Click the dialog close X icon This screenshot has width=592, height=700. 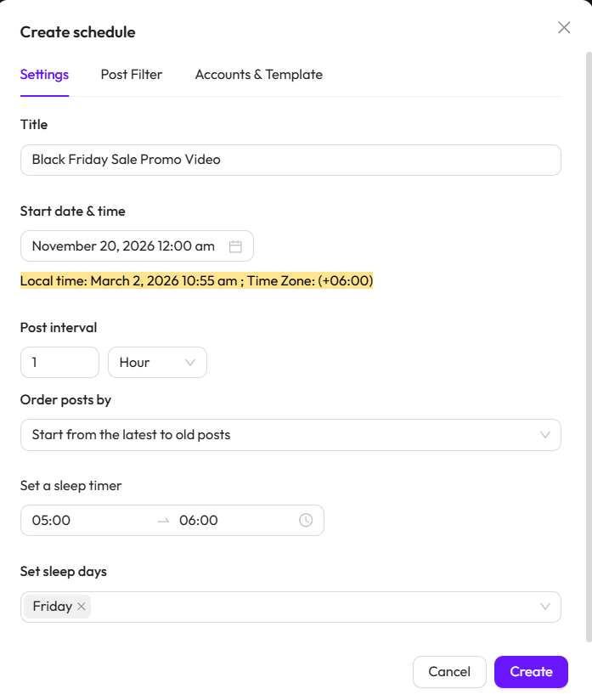click(564, 27)
